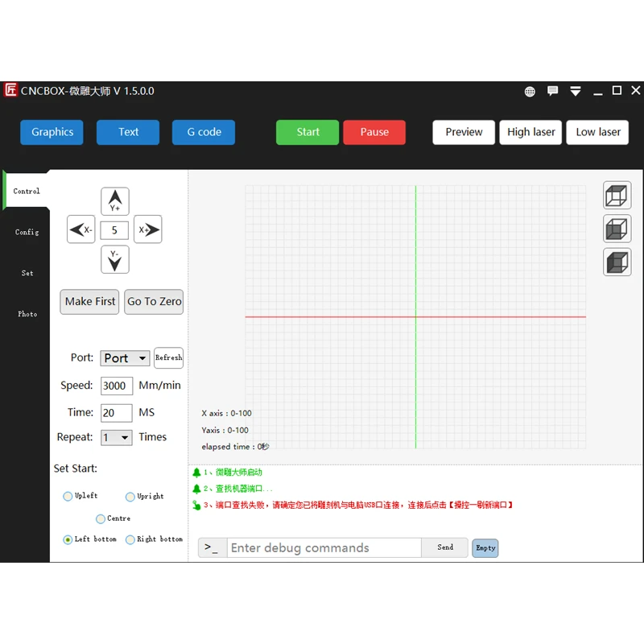Move the laser left with X- arrow
The height and width of the screenshot is (644, 644).
[x=81, y=229]
